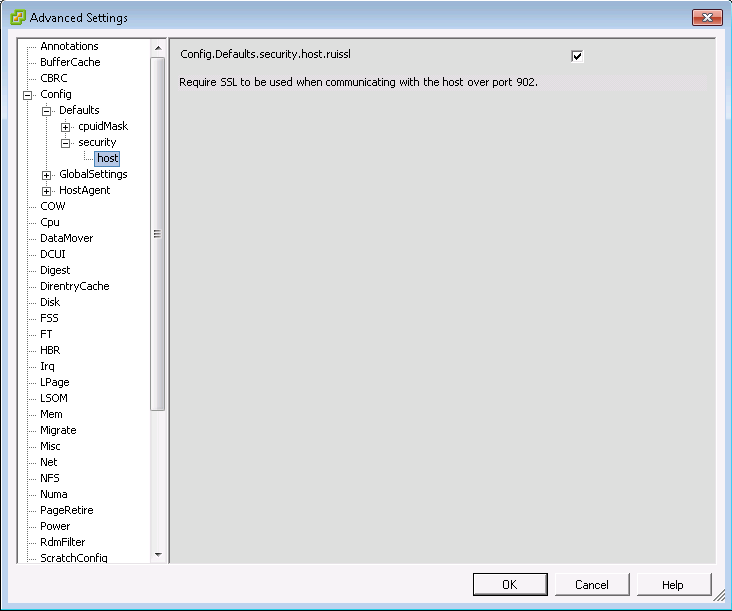Select the Config tree item
This screenshot has width=732, height=611.
click(56, 94)
